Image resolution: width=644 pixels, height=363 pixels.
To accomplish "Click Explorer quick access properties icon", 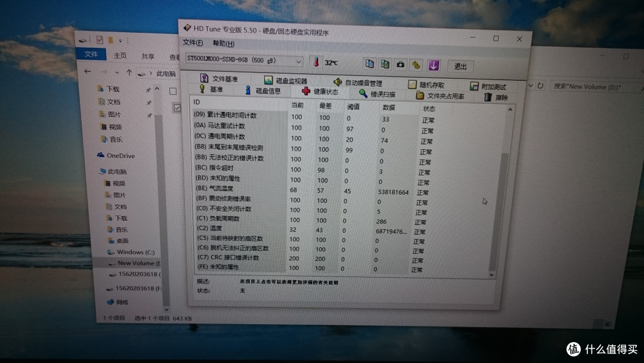I will tap(100, 39).
